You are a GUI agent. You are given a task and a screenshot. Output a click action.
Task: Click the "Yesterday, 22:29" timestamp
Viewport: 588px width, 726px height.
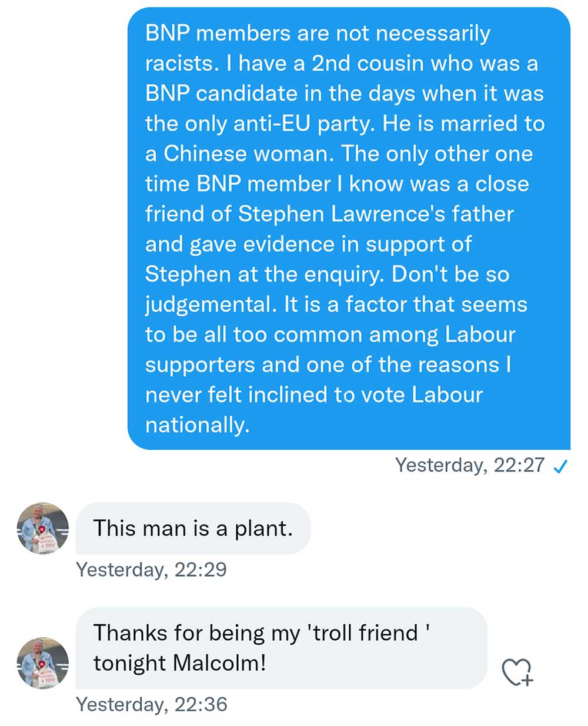coord(151,570)
